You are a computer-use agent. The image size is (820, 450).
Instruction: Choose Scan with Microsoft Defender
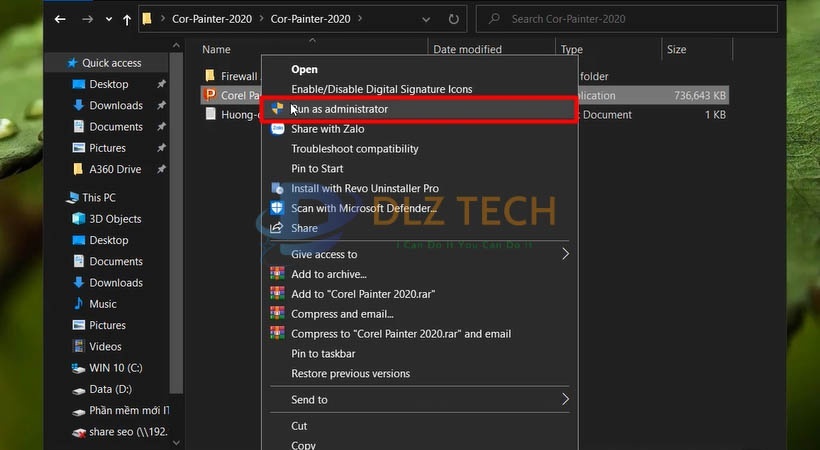tap(364, 208)
